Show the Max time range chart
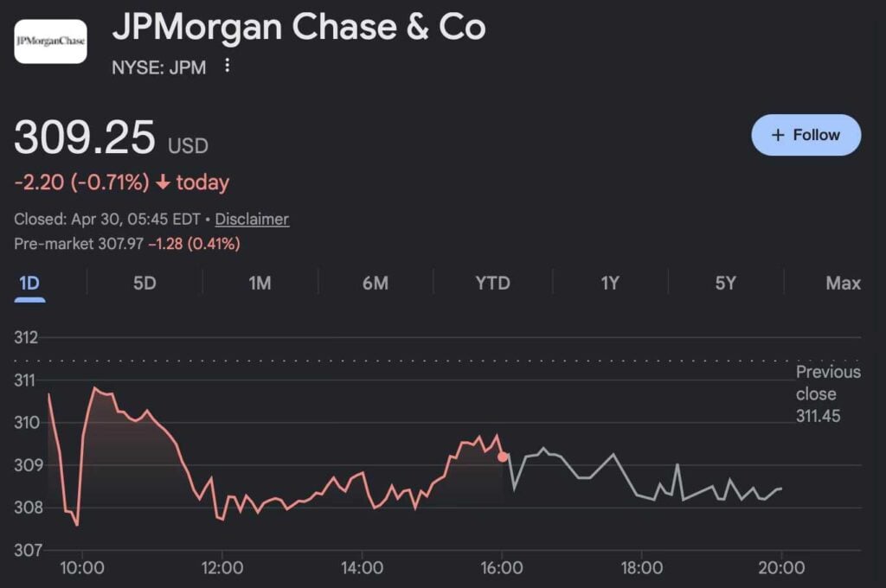Image resolution: width=886 pixels, height=588 pixels. point(843,283)
